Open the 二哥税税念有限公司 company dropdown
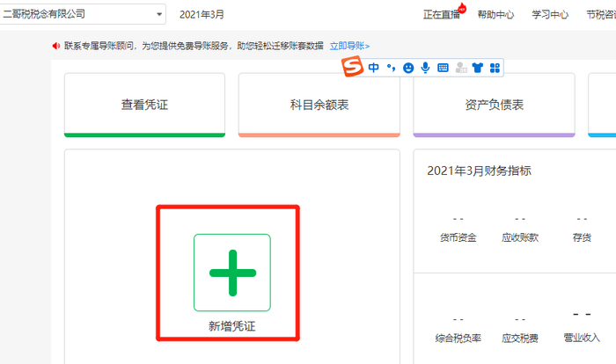This screenshot has width=616, height=364. point(83,14)
